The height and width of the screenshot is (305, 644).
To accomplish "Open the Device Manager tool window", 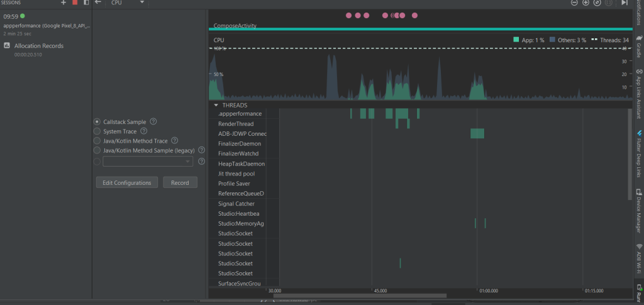I will click(x=639, y=211).
